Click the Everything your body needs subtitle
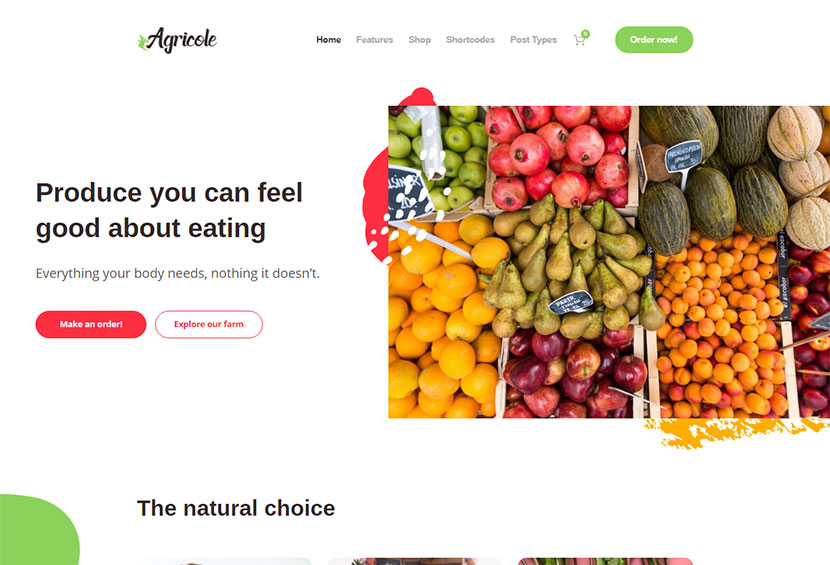Image resolution: width=830 pixels, height=565 pixels. (177, 273)
